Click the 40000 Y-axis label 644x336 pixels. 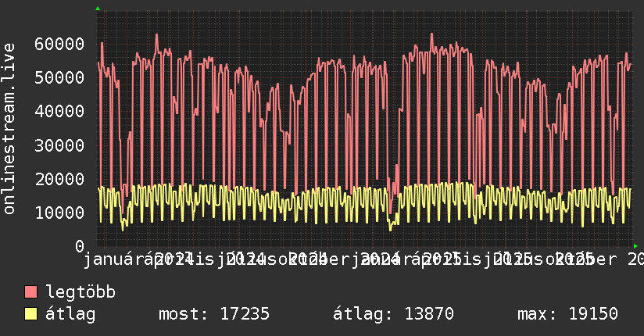59,111
